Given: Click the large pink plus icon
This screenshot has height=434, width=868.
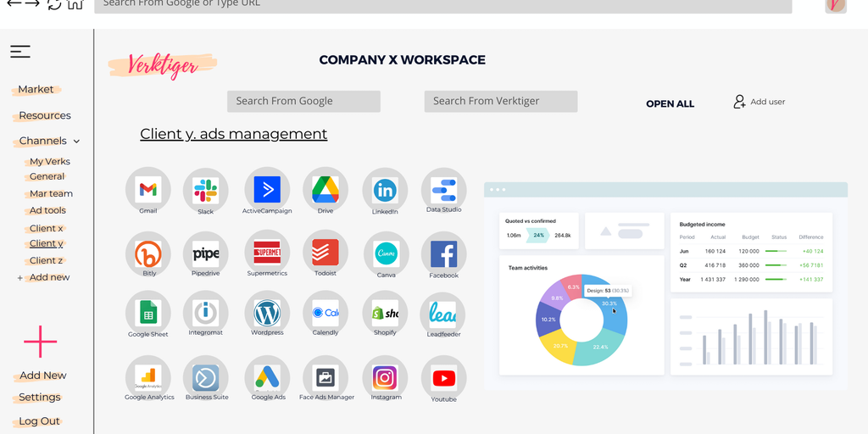Looking at the screenshot, I should [x=41, y=342].
